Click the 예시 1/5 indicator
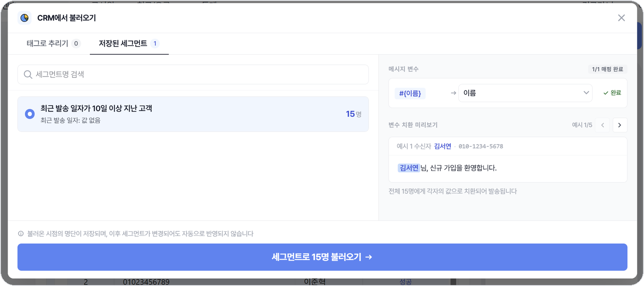The width and height of the screenshot is (644, 286). point(582,125)
